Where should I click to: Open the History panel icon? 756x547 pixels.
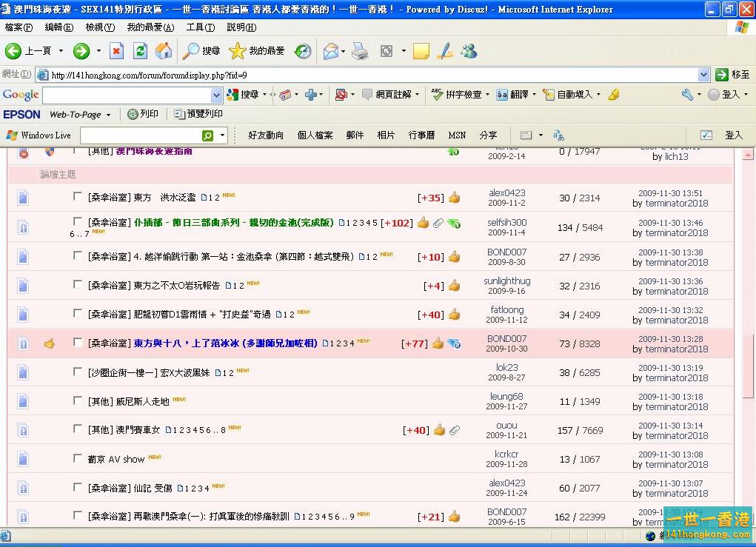(303, 51)
